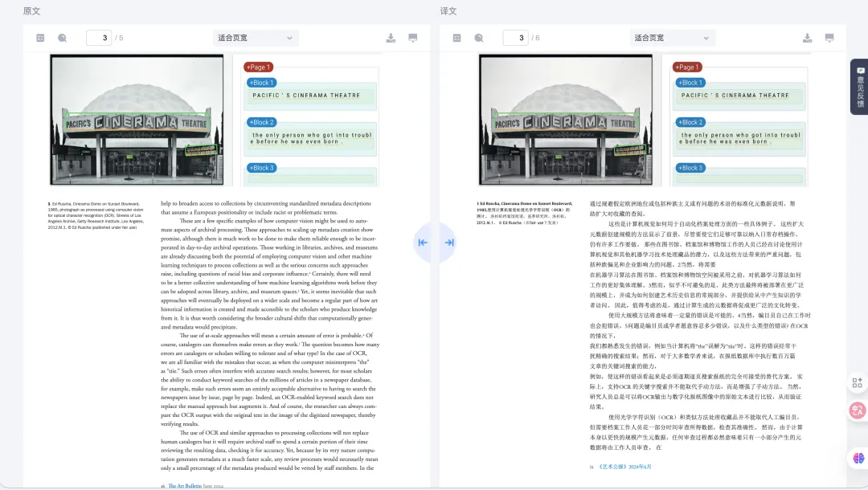Click The Art Bulletin link in original footer

click(184, 485)
